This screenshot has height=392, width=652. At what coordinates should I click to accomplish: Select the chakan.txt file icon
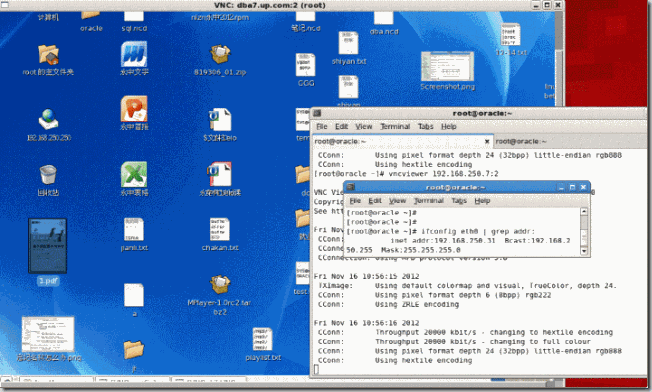(x=220, y=229)
